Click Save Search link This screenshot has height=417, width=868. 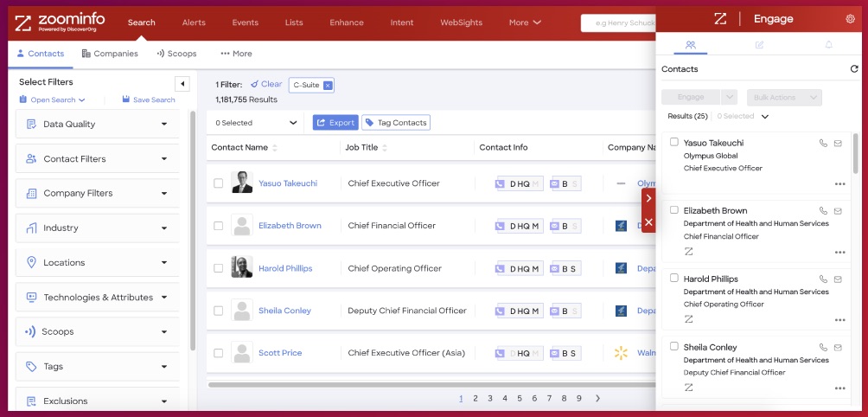(149, 99)
